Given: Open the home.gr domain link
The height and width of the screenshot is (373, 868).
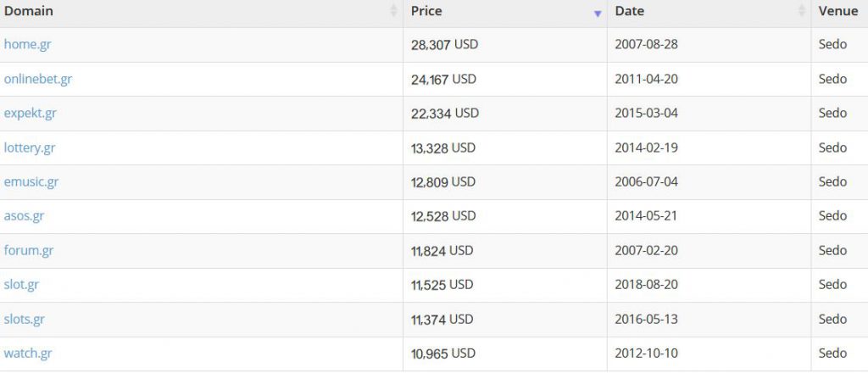Looking at the screenshot, I should pos(28,44).
